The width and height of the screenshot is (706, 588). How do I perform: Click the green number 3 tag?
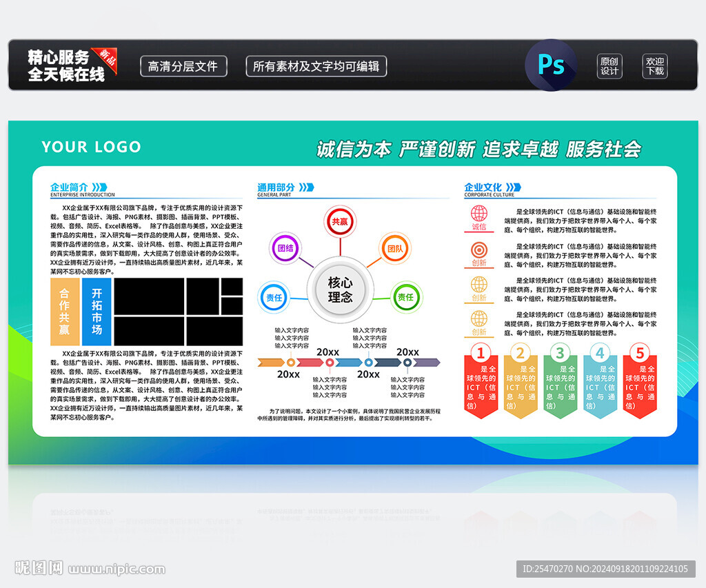pos(560,381)
